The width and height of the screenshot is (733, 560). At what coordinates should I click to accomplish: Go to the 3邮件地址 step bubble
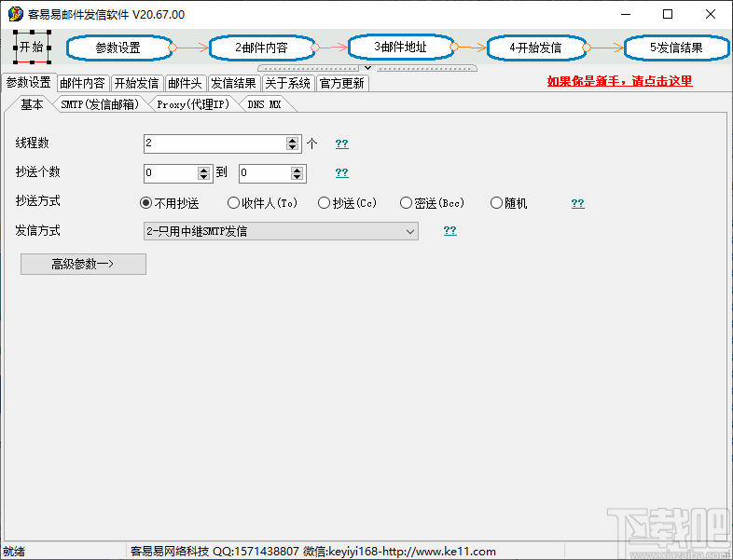point(401,47)
